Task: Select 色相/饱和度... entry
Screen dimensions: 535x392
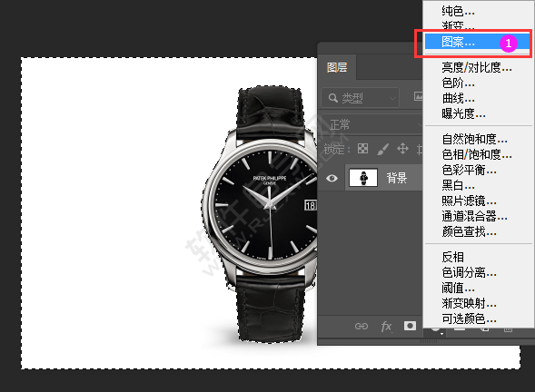Action: pos(477,154)
